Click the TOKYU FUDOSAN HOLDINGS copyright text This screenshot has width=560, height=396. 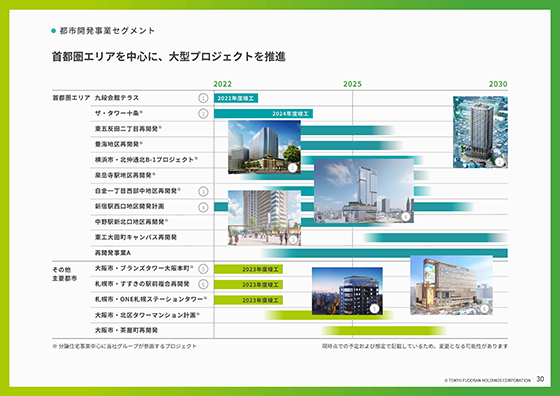(488, 381)
